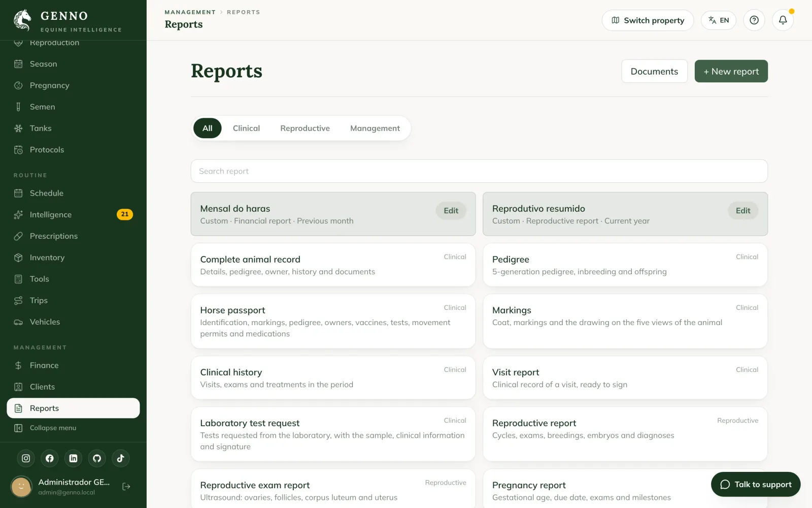812x508 pixels.
Task: Click the logout icon beside admin email
Action: click(126, 487)
